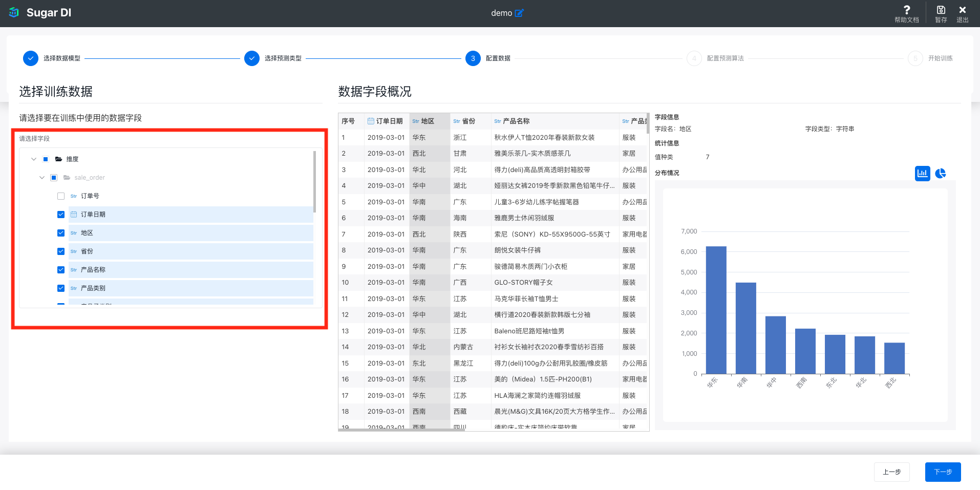Screen dimensions: 980x490
Task: Collapse the 维度 tree node
Action: 34,159
